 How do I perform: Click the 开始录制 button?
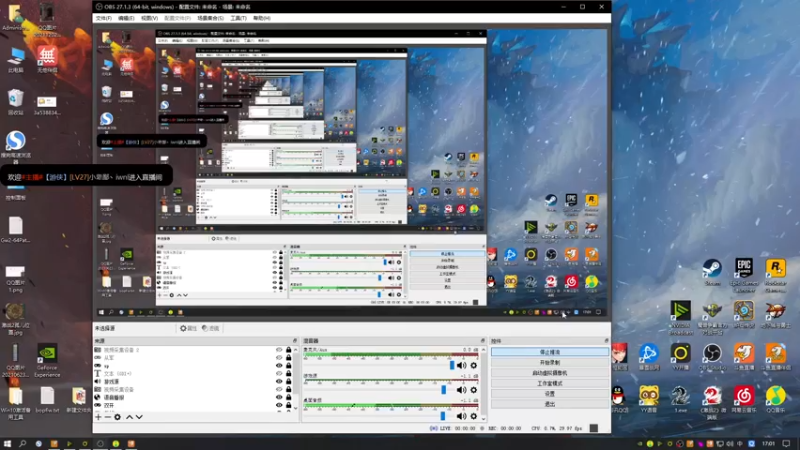tap(549, 362)
